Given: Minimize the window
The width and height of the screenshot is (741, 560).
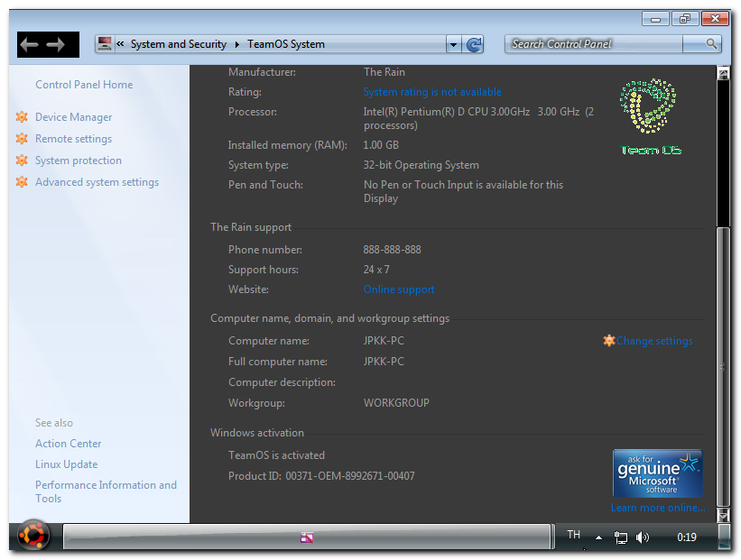Looking at the screenshot, I should tap(655, 19).
